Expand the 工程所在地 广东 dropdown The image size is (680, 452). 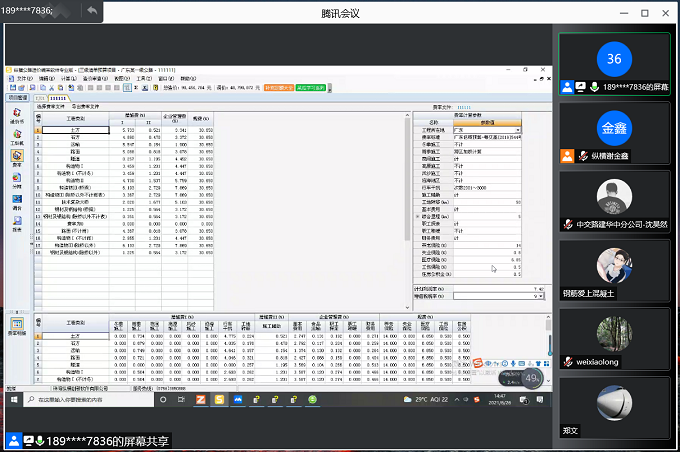517,130
